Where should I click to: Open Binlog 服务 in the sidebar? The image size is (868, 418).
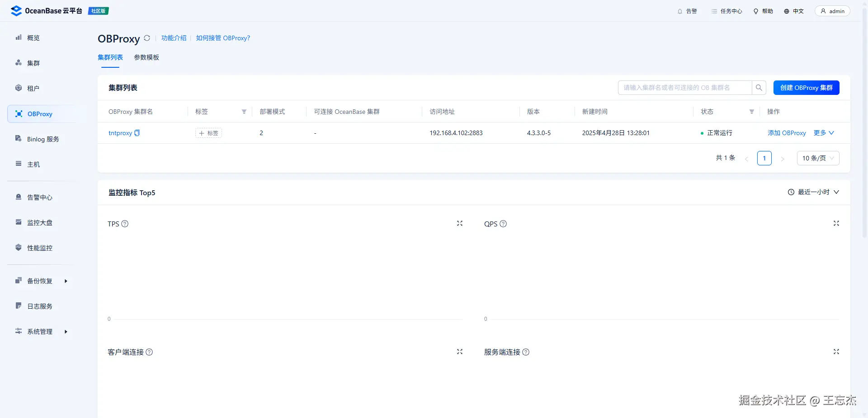coord(43,139)
